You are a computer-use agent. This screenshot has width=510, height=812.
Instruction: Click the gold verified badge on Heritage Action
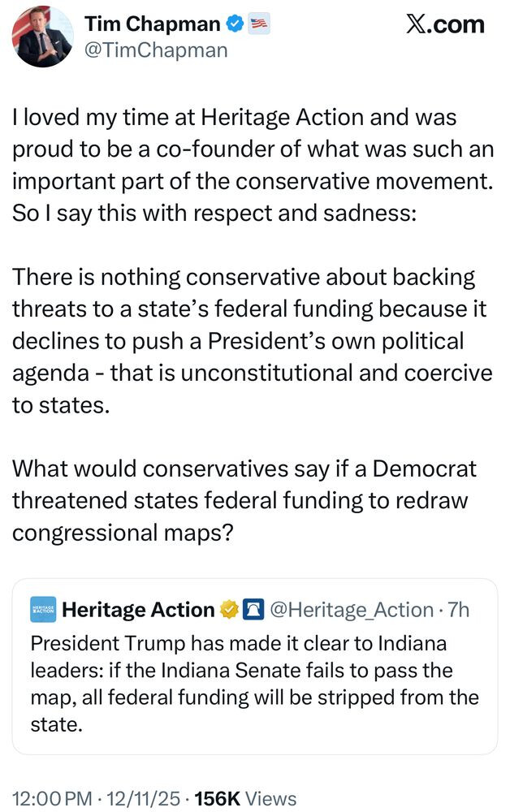227,609
